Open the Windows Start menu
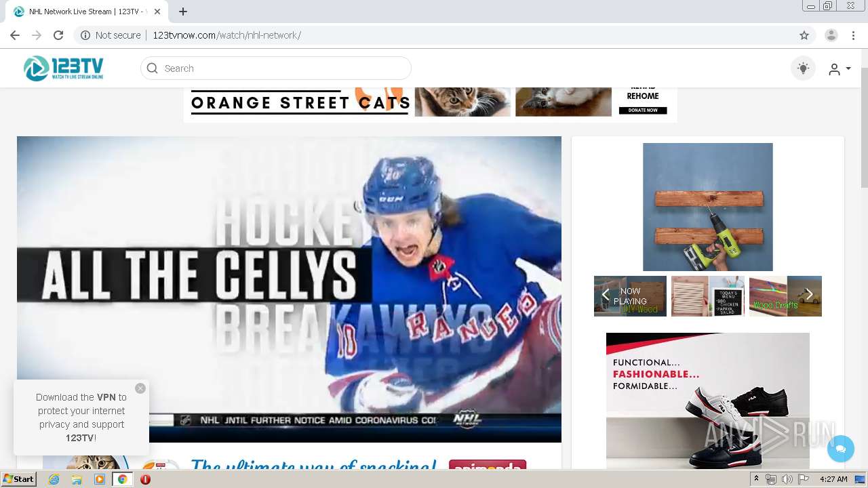 (x=19, y=479)
